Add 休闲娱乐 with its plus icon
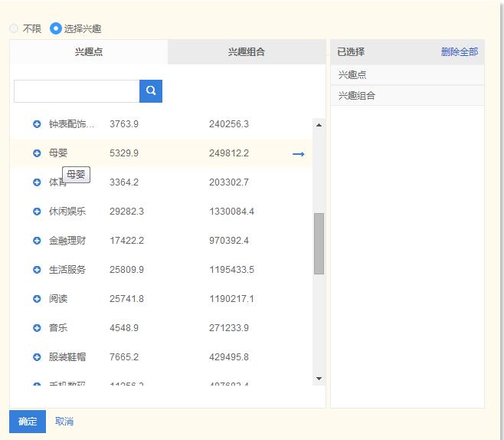504x440 pixels. coord(37,212)
